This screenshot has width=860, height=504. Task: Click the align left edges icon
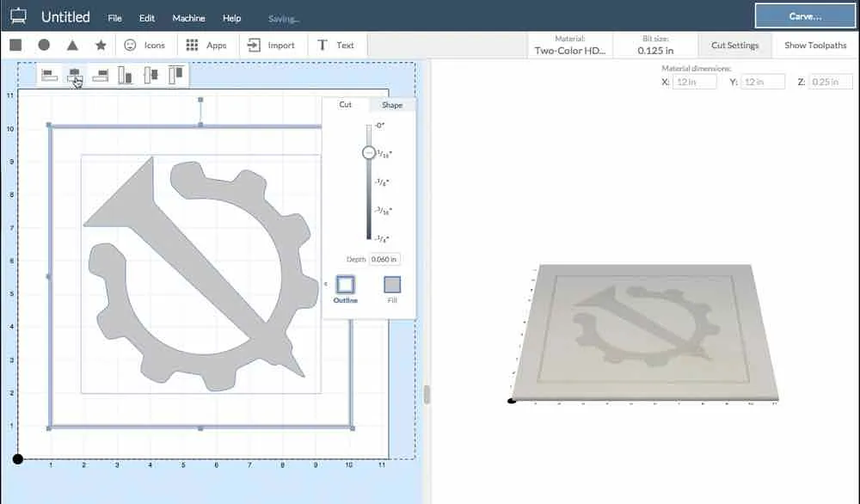[x=50, y=76]
